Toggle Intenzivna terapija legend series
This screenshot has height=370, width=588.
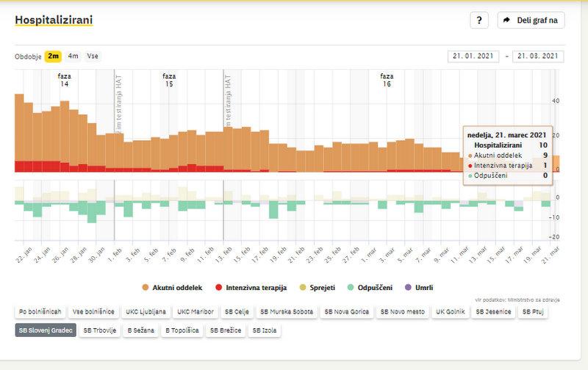tap(250, 287)
